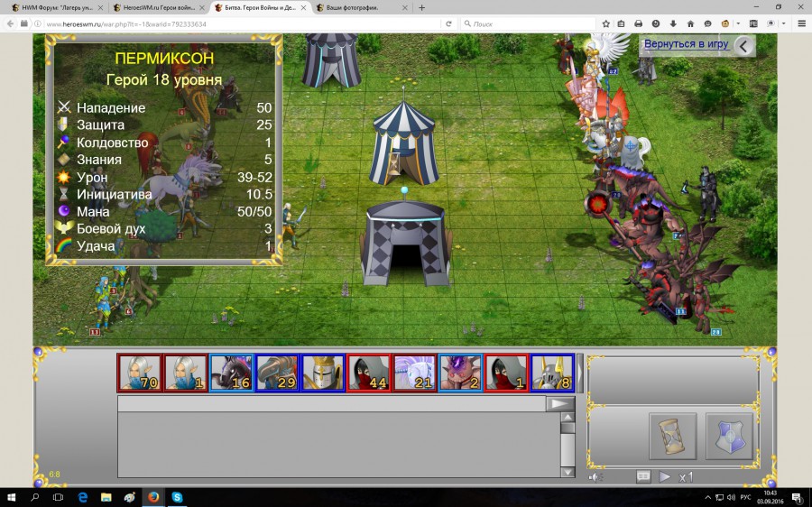Screen dimensions: 812x507
Task: Select the red-masked portrait numbered 1
Action: point(506,373)
